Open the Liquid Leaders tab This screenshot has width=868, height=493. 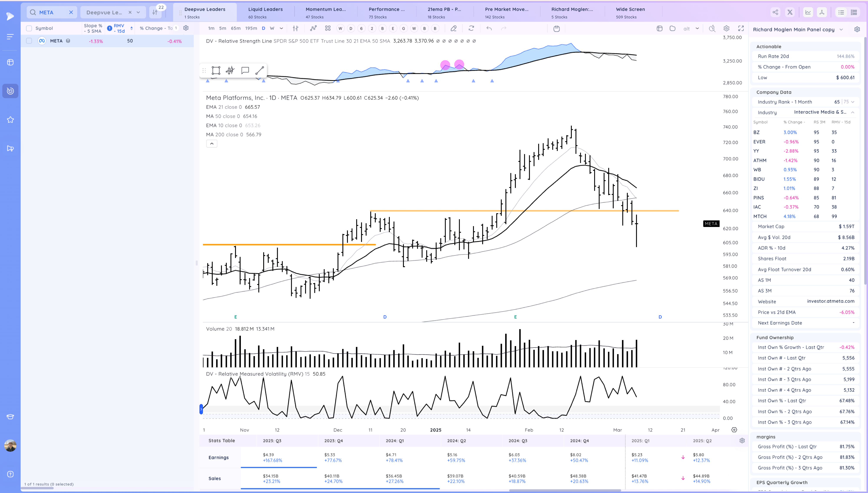tap(265, 13)
